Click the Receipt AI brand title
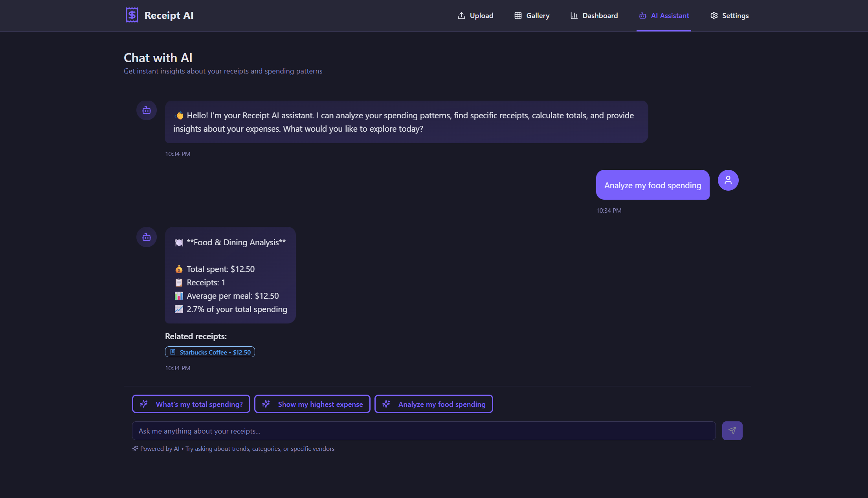 coord(169,15)
